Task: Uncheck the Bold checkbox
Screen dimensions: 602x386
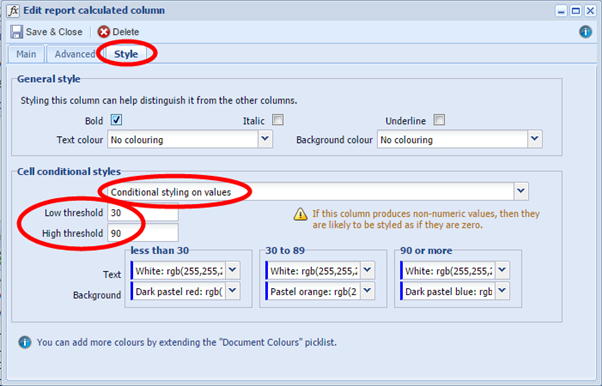Action: pos(116,120)
